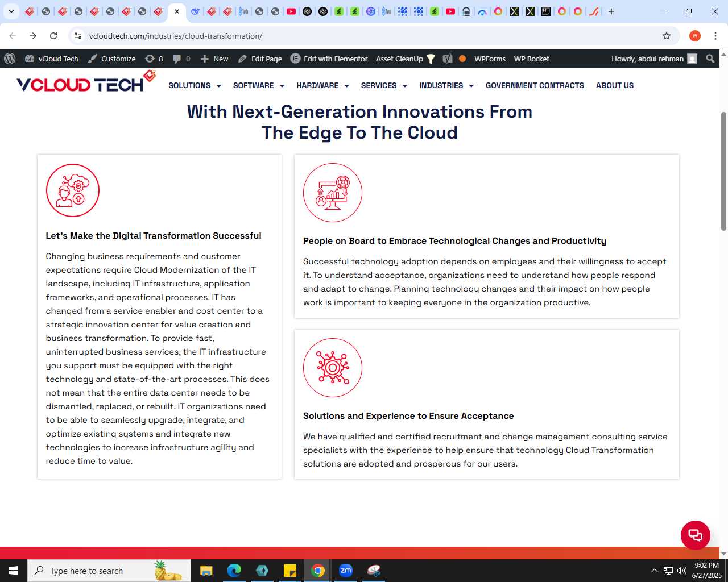
Task: Open network status tray icon
Action: tap(668, 571)
